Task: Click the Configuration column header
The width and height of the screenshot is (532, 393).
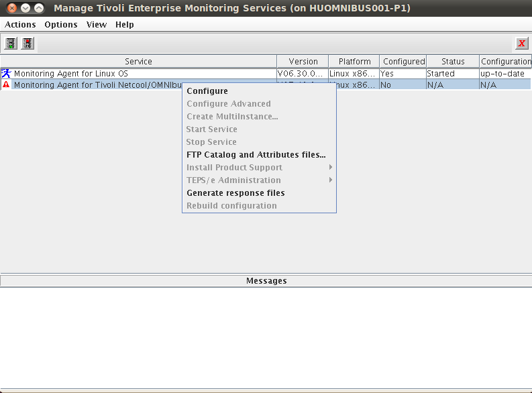Action: (x=506, y=62)
